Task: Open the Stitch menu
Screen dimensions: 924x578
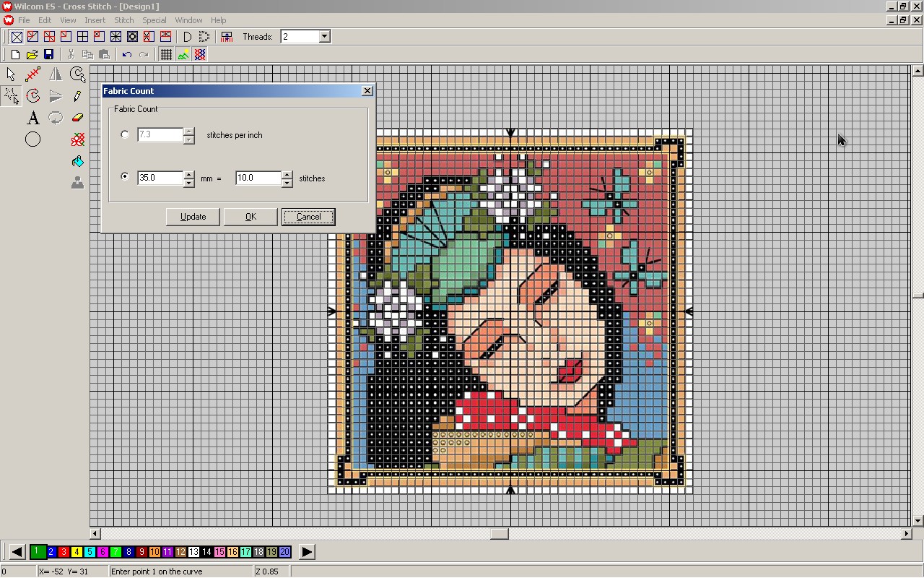Action: tap(124, 20)
